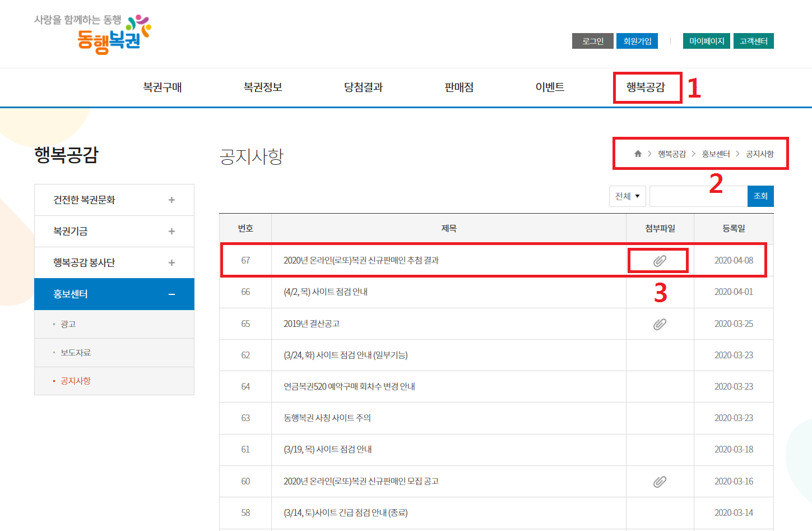Click notice number 62 cell
Screen dimensions: 812x531
(x=245, y=355)
